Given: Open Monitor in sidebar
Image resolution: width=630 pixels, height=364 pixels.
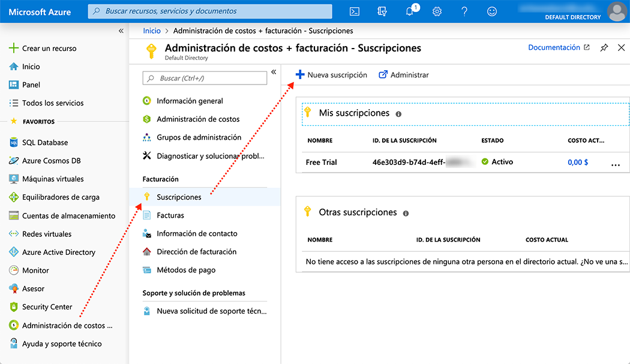Looking at the screenshot, I should pos(29,270).
